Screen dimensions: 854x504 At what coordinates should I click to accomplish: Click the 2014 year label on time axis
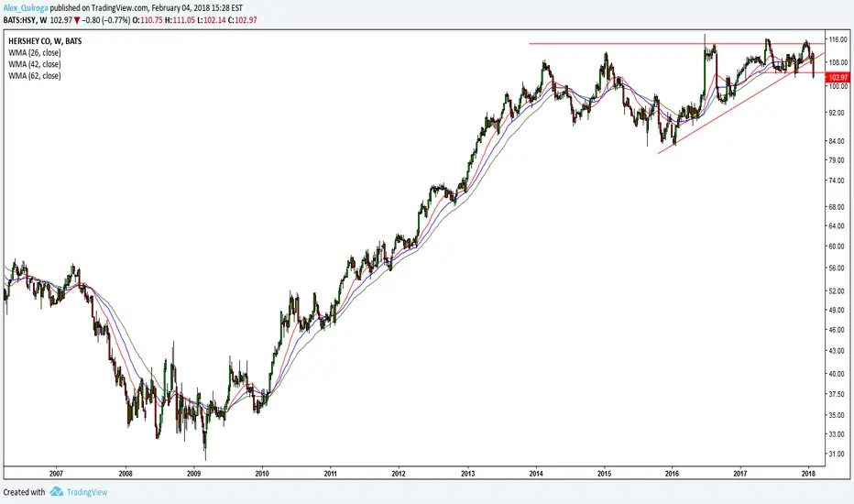pyautogui.click(x=536, y=474)
